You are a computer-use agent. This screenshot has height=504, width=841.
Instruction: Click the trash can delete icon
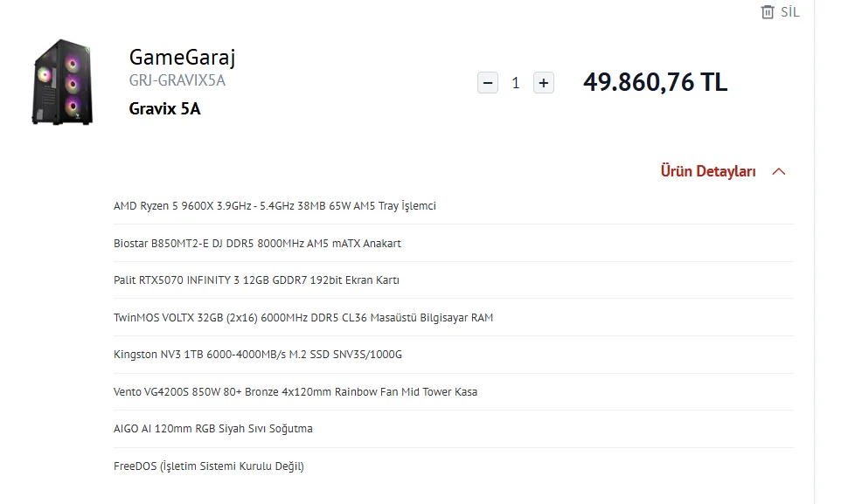point(768,12)
